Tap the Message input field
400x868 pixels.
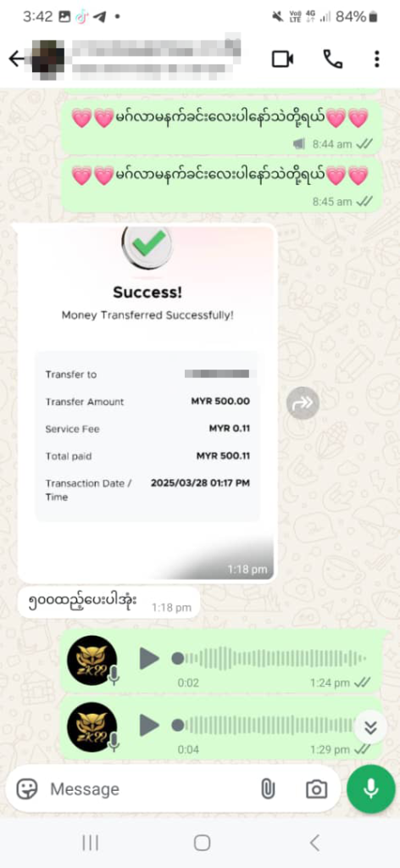149,789
